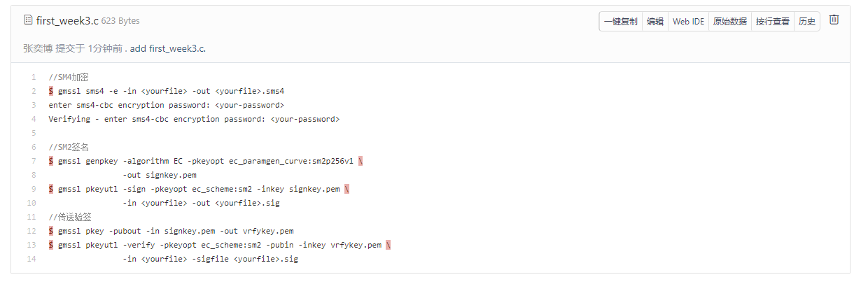Click the first_week3.c file name

pyautogui.click(x=67, y=21)
